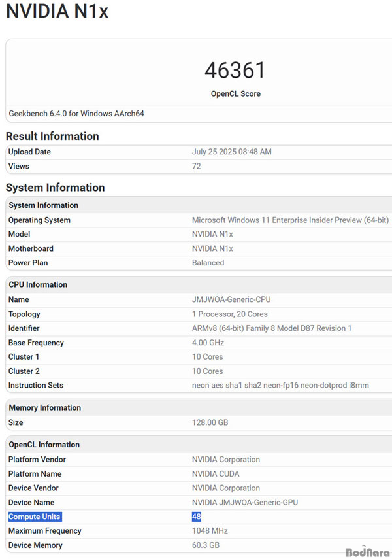This screenshot has height=559, width=392.
Task: Click the Base Frequency label
Action: click(x=36, y=343)
